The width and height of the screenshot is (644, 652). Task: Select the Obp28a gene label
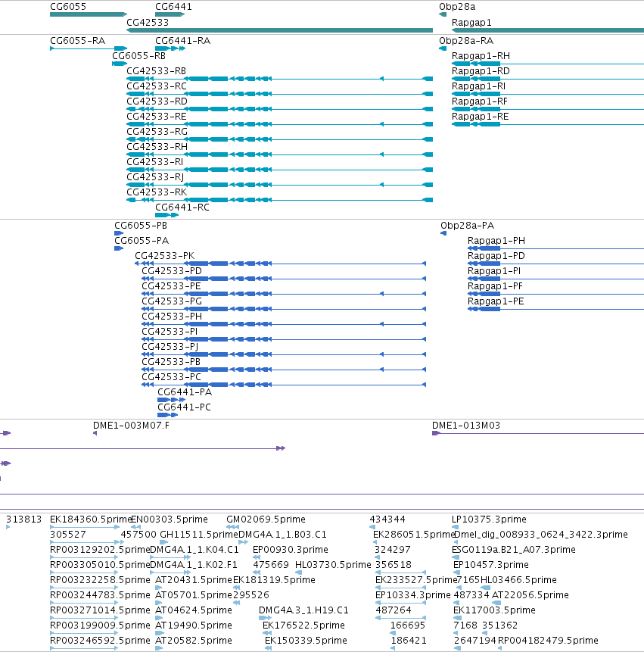(457, 7)
